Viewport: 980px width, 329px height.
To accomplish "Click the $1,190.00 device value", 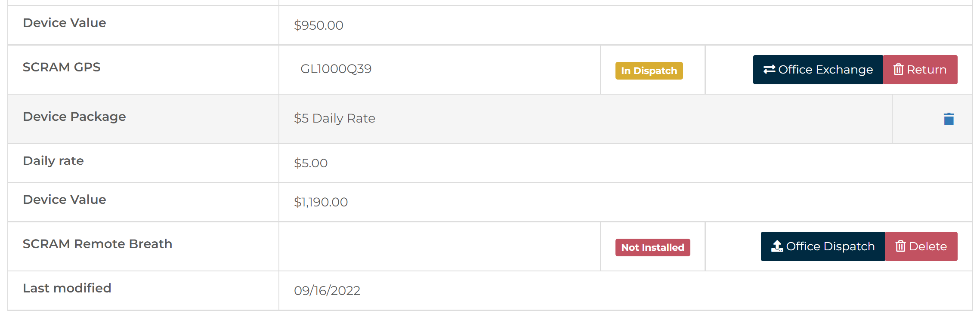I will point(321,202).
